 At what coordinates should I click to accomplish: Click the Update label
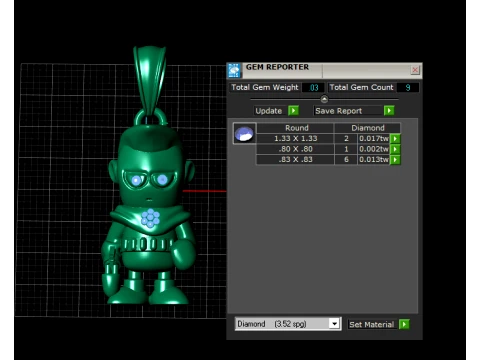269,111
